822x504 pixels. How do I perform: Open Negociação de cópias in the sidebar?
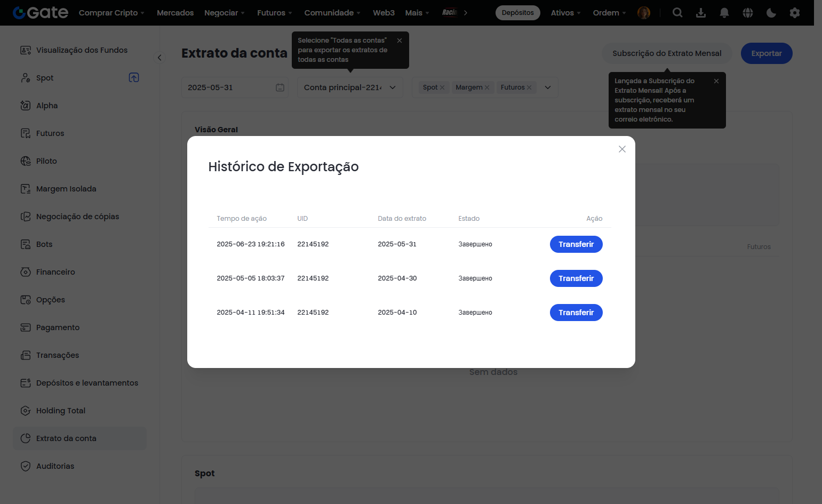click(79, 217)
